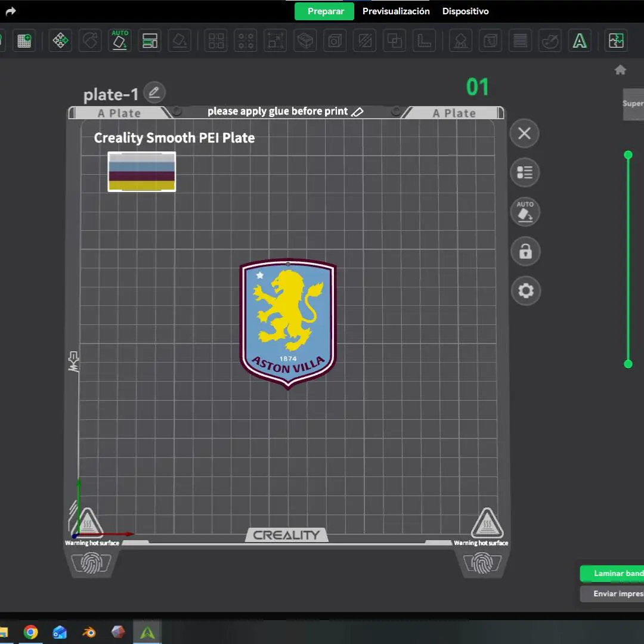Open Blender from the taskbar
The height and width of the screenshot is (644, 644).
(89, 632)
